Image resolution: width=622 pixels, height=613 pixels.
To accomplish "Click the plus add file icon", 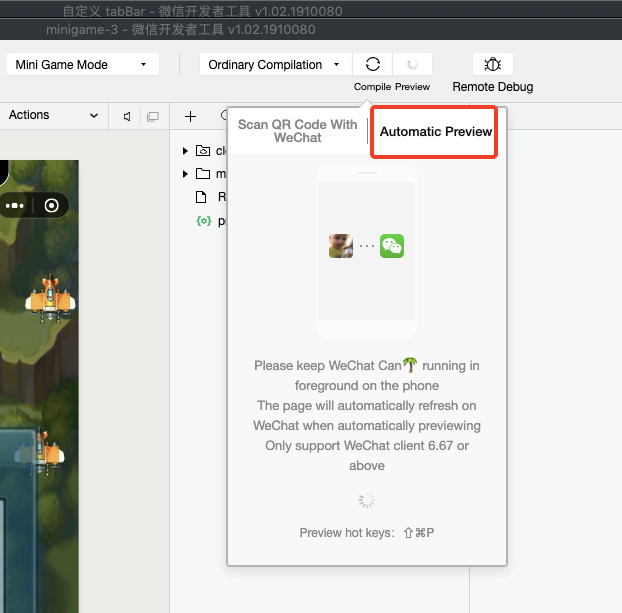I will point(190,116).
